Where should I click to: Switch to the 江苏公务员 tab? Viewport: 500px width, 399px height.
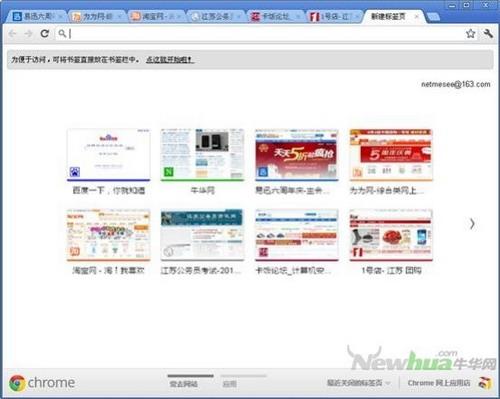[x=215, y=16]
